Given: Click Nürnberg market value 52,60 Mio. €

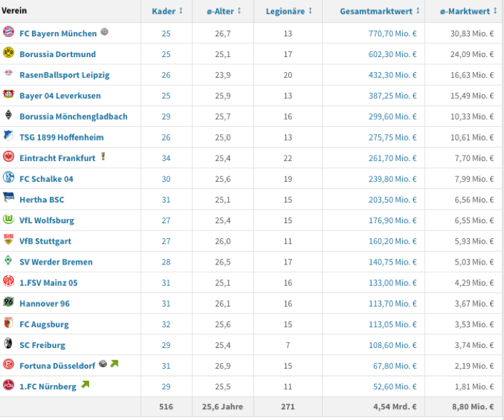Looking at the screenshot, I should (x=395, y=386).
